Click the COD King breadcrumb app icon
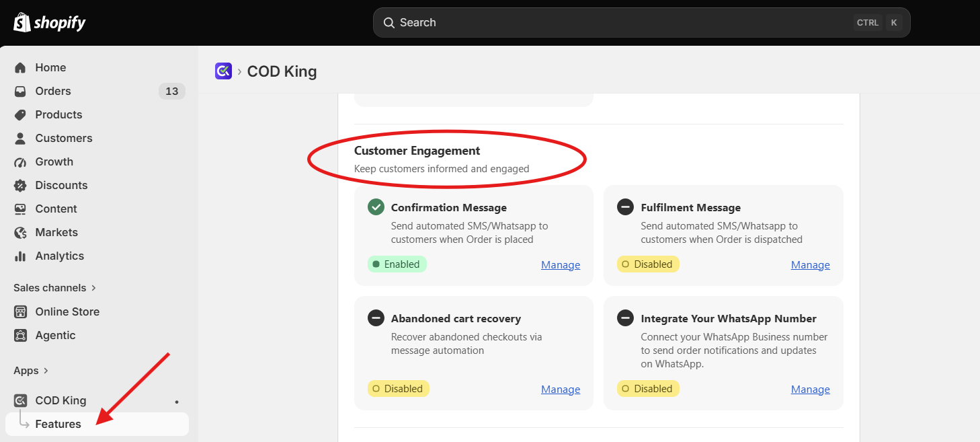This screenshot has width=980, height=442. [x=223, y=71]
